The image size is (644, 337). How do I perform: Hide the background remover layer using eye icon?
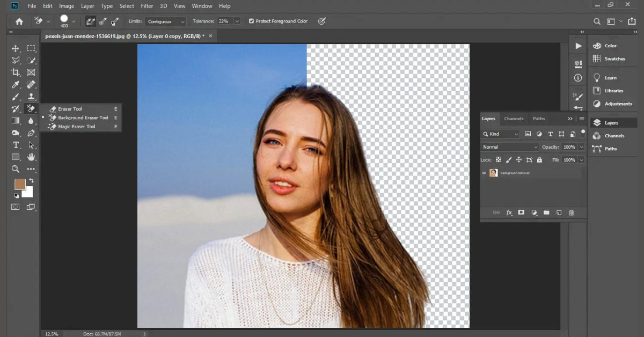[x=484, y=173]
